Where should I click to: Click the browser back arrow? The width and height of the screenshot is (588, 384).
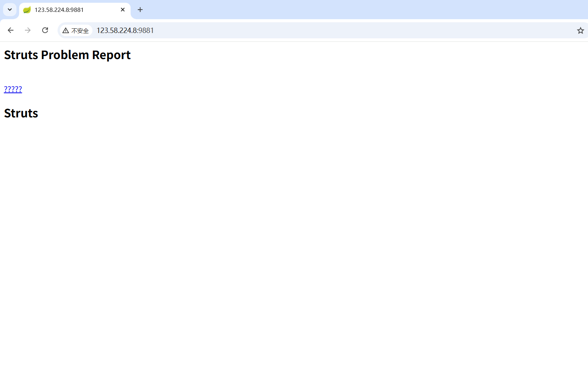(11, 30)
